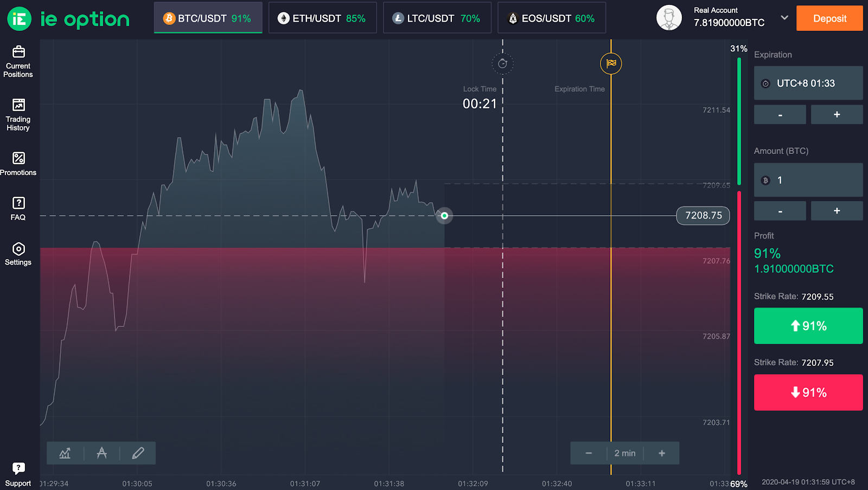The image size is (868, 490).
Task: Click the red down 91% put button
Action: click(808, 392)
